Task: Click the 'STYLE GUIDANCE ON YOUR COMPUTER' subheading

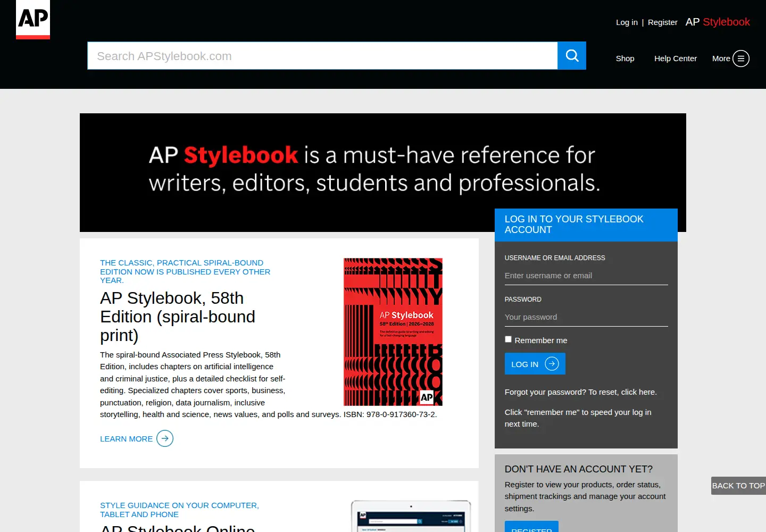Action: coord(180,510)
